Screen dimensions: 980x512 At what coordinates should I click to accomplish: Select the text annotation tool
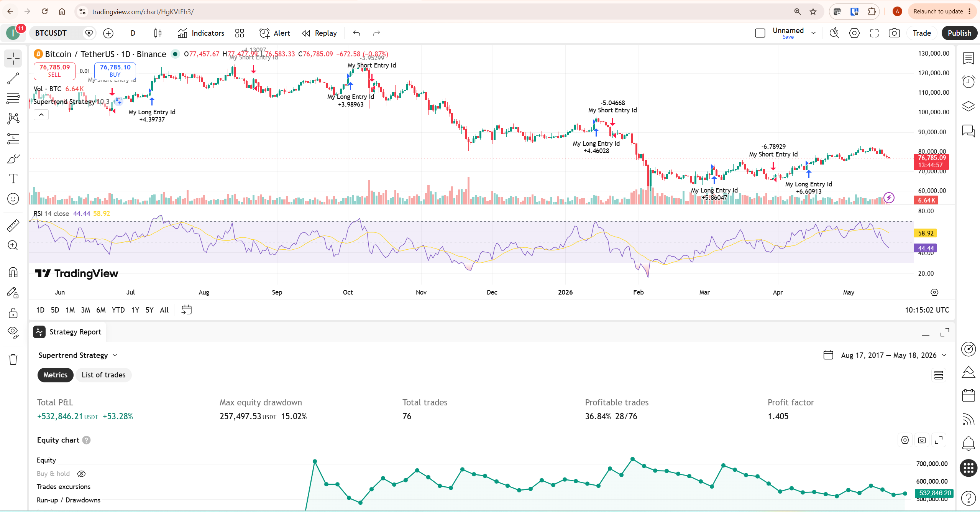pos(13,179)
